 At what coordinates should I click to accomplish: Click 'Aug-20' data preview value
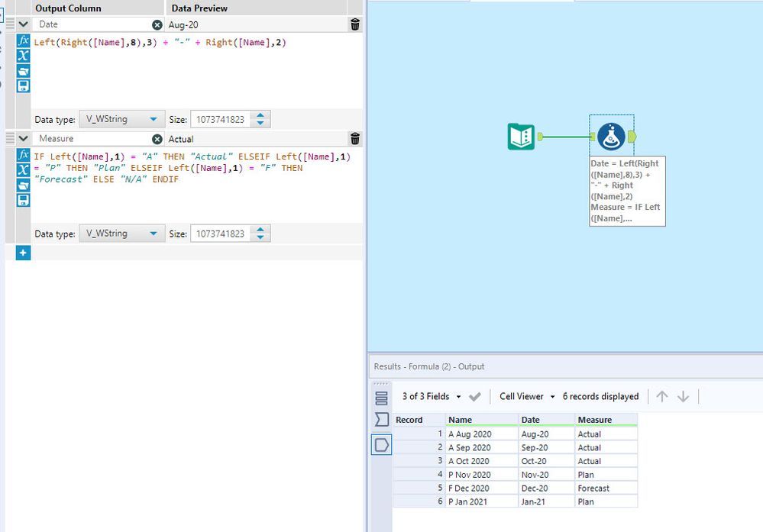click(x=183, y=24)
